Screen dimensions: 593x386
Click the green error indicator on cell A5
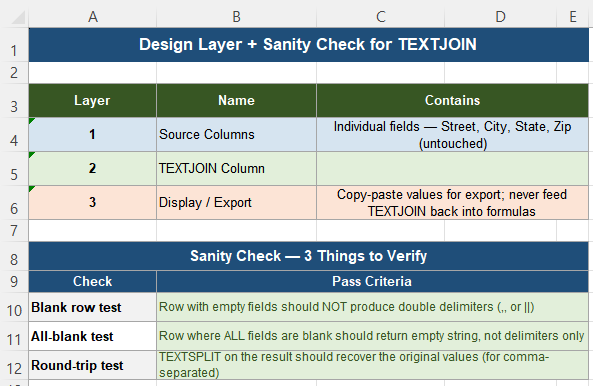click(31, 154)
